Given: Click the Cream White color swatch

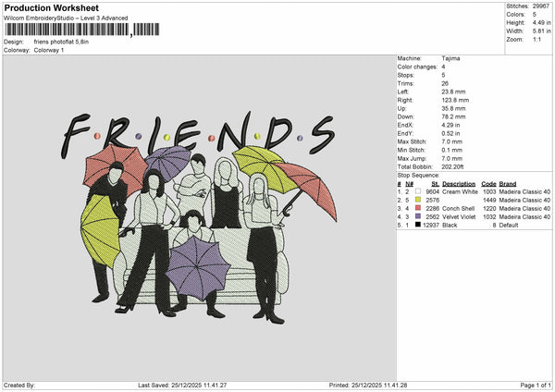Looking at the screenshot, I should 418,191.
